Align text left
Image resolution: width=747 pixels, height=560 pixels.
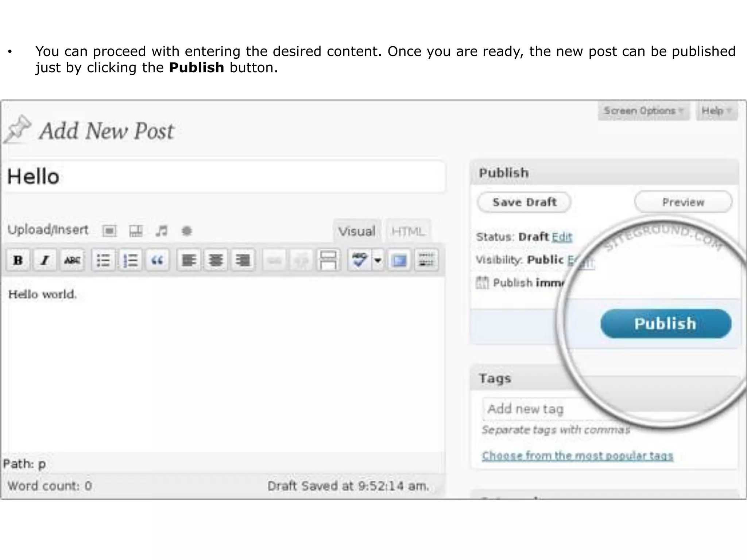coord(189,260)
